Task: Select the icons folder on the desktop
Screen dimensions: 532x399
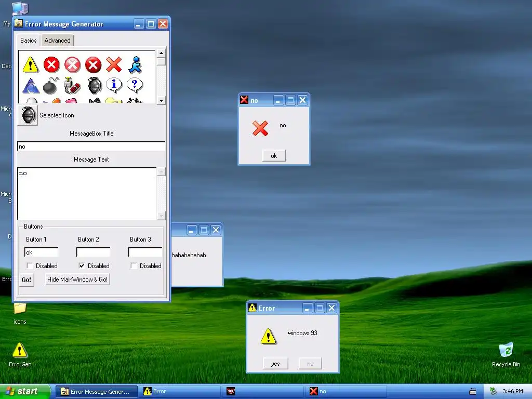Action: (20, 313)
